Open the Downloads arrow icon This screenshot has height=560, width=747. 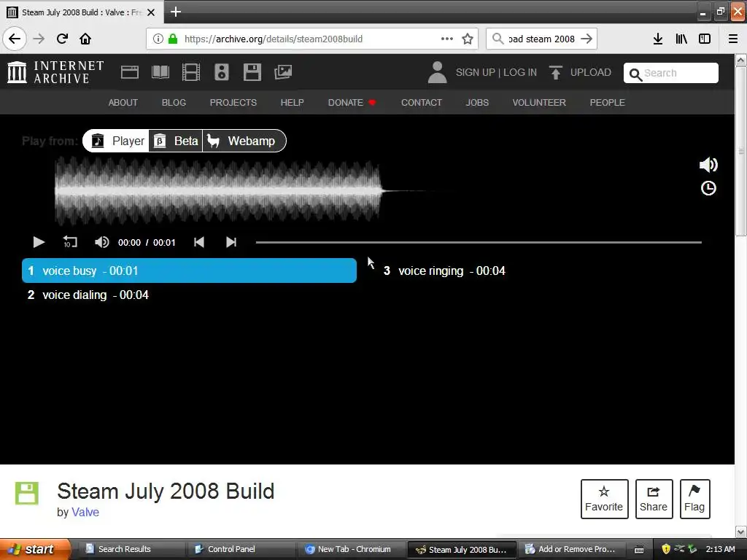(x=657, y=39)
